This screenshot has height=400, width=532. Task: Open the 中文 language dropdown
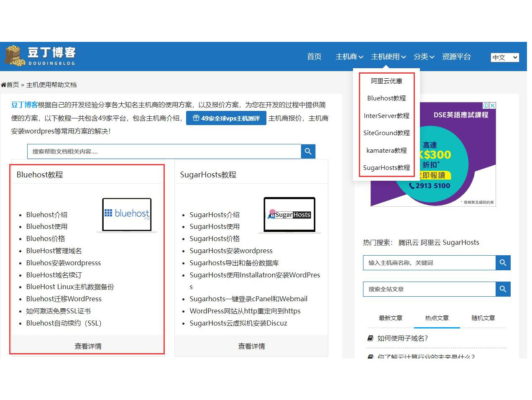505,57
